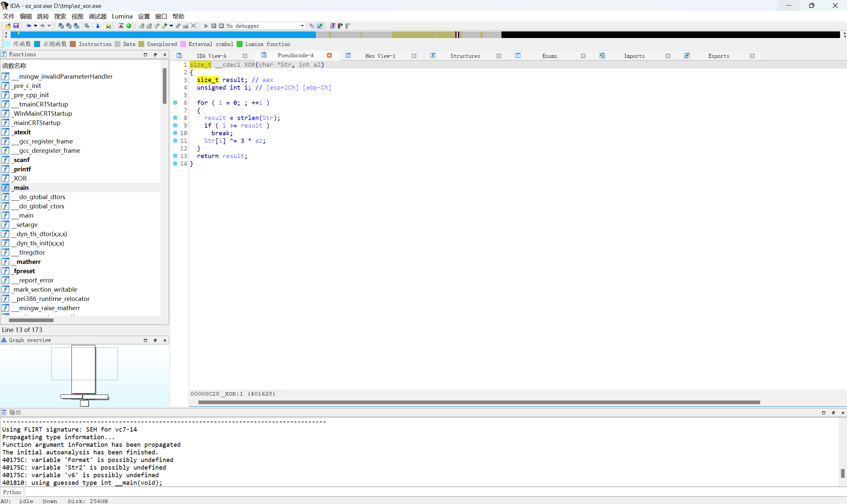Viewport: 847px width, 504px height.
Task: Click the create string toolbar icon
Action: pyautogui.click(x=157, y=26)
